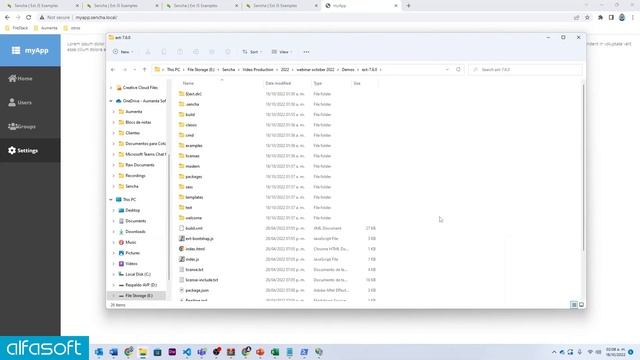
Task: Click 'Video Production' in the breadcrumb
Action: 258,70
